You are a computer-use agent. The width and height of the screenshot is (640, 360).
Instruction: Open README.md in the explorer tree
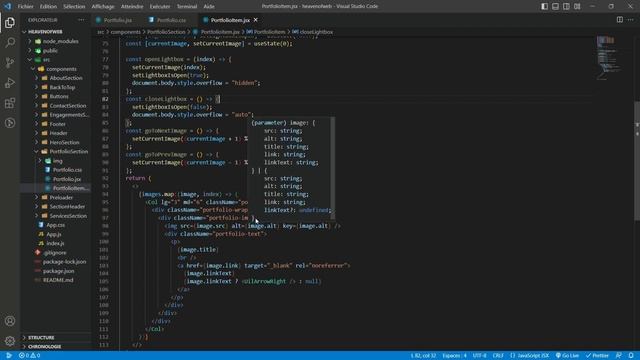58,280
